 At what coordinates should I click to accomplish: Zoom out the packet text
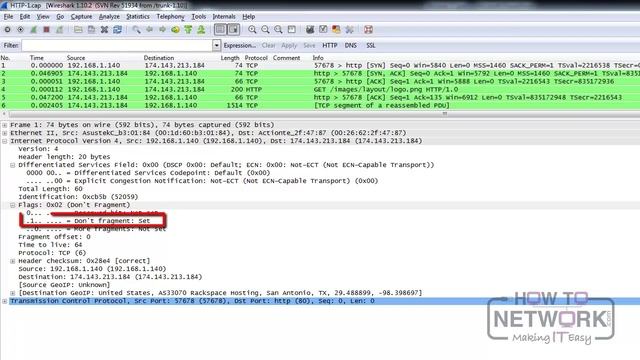pos(265,30)
